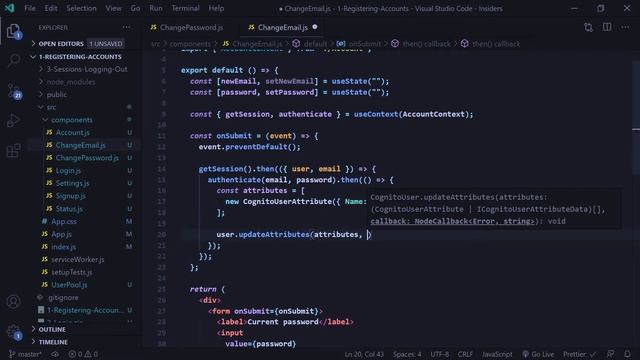Viewport: 640px width, 360px height.
Task: Open the Terminal menu
Action: pyautogui.click(x=185, y=8)
